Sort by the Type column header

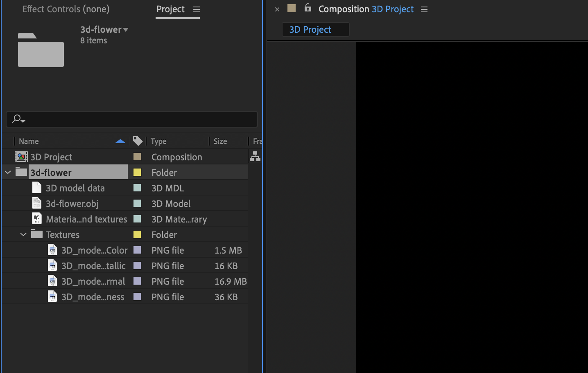pyautogui.click(x=158, y=141)
